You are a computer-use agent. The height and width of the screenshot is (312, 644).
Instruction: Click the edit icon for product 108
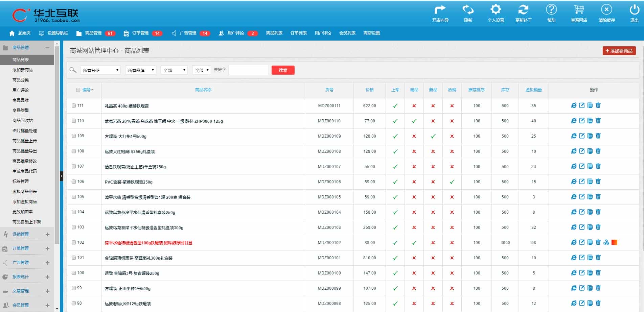[582, 151]
